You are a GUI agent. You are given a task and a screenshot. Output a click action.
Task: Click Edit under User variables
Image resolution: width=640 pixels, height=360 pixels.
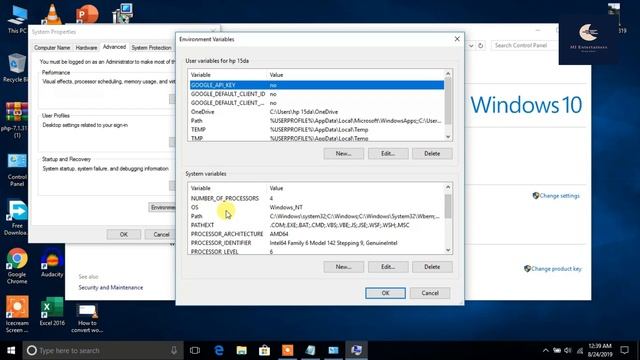[388, 153]
